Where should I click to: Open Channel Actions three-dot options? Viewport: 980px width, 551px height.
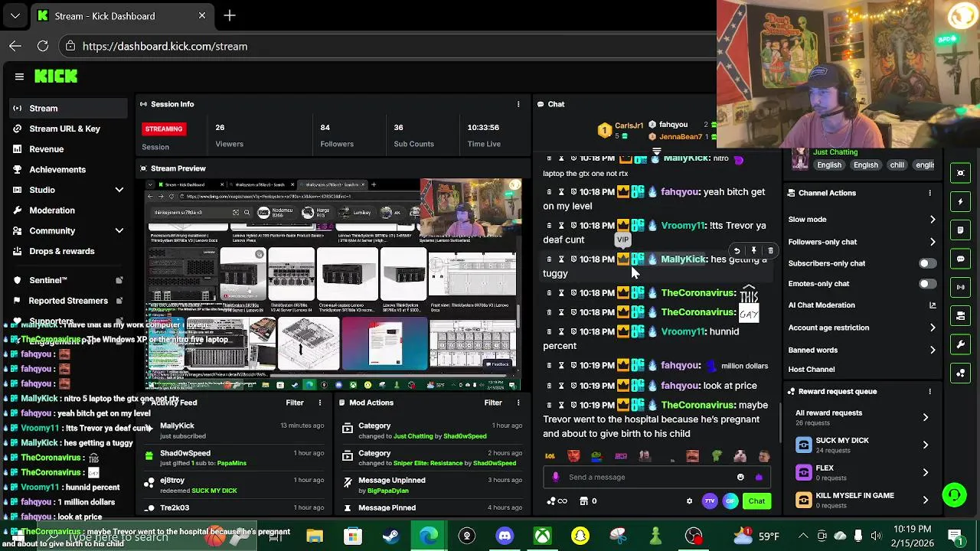click(929, 193)
